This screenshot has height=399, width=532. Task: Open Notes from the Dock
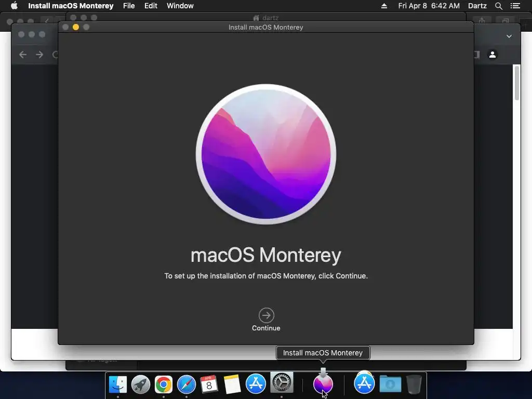(x=232, y=384)
